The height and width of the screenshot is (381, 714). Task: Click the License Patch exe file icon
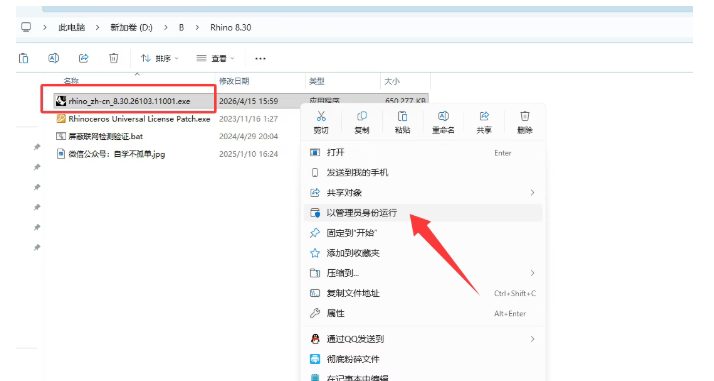(x=61, y=119)
